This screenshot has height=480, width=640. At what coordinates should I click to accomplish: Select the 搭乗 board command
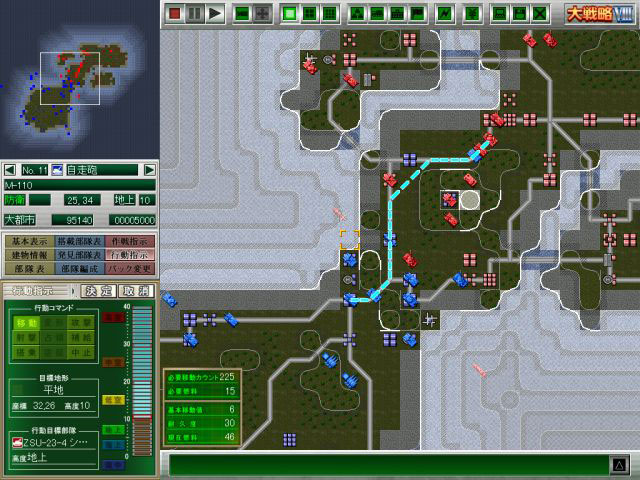click(x=27, y=352)
